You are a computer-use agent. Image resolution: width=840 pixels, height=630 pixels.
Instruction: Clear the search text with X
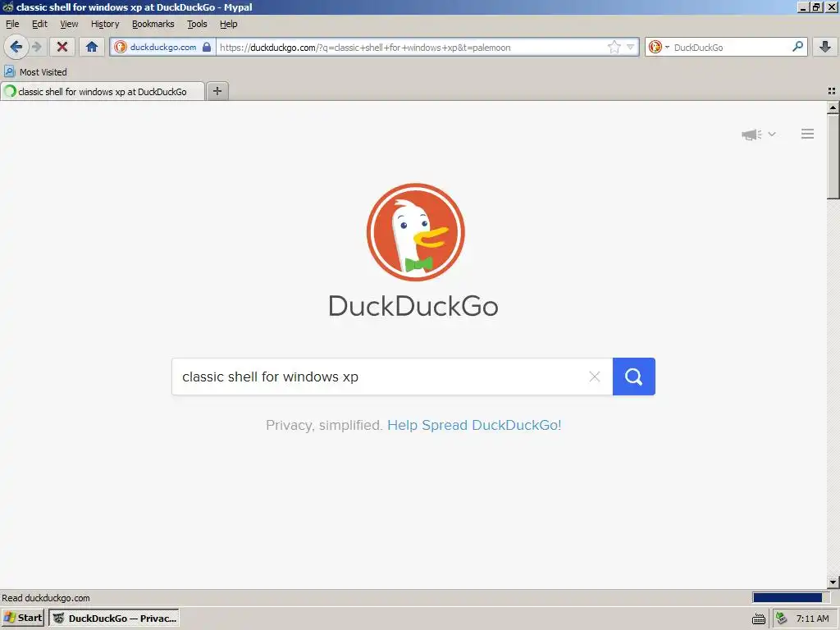(595, 377)
